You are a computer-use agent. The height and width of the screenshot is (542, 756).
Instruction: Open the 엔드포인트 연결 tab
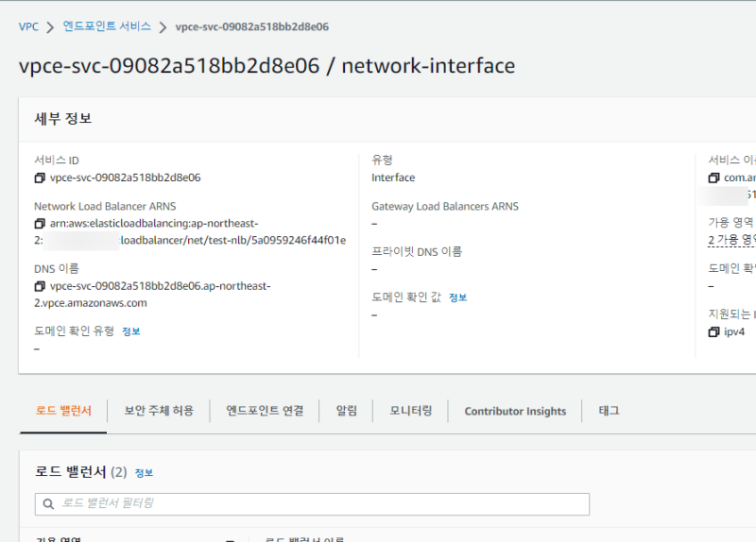pyautogui.click(x=265, y=411)
